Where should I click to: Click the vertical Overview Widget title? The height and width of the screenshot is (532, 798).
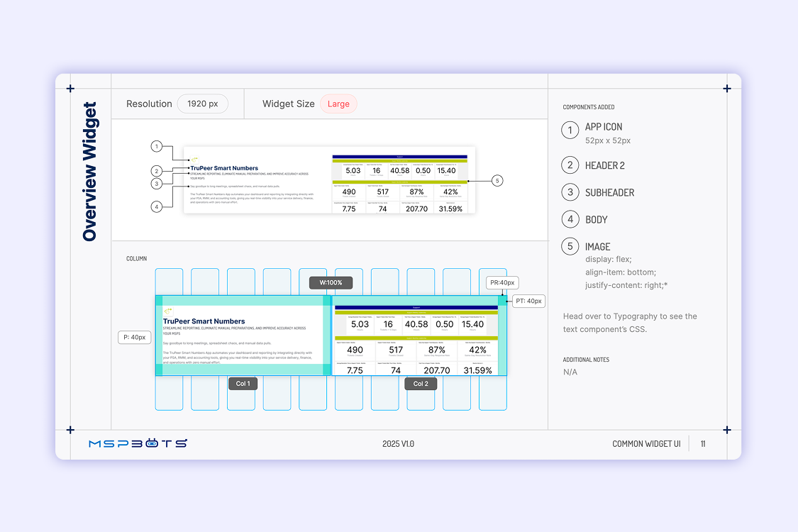click(x=89, y=172)
